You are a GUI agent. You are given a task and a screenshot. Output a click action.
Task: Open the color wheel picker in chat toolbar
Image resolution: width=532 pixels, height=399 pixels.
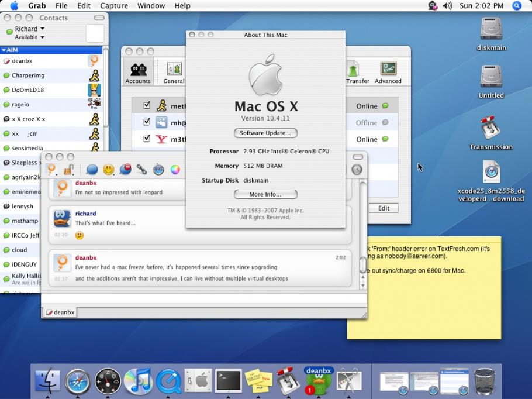(175, 169)
